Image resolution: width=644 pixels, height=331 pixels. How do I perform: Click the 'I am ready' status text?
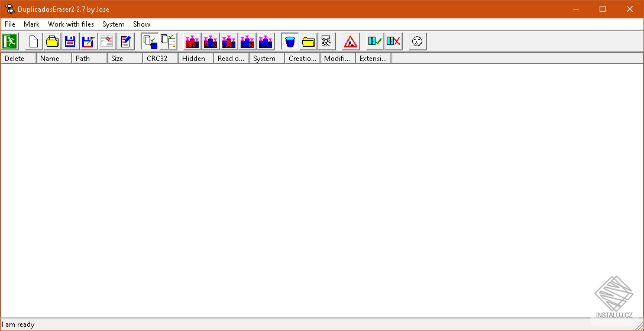18,324
